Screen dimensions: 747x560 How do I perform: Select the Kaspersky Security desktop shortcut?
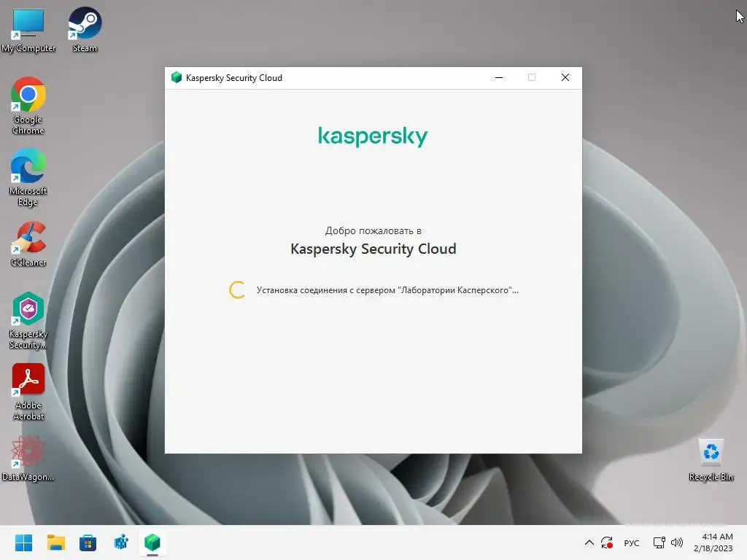click(28, 320)
